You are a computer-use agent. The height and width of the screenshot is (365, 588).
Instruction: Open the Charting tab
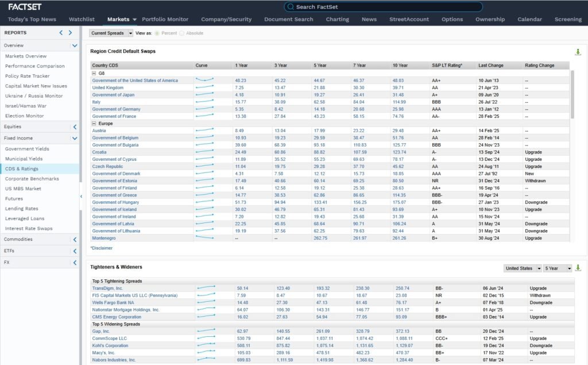pos(337,19)
